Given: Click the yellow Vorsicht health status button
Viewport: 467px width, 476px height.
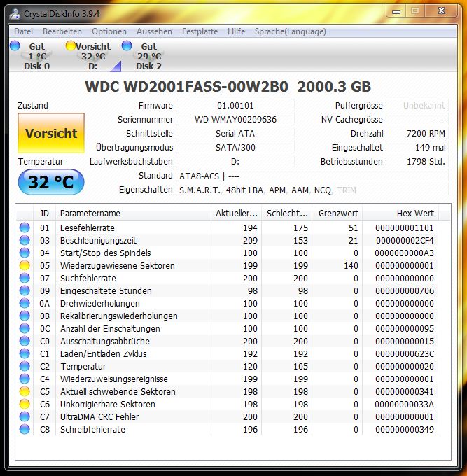Looking at the screenshot, I should 51,133.
